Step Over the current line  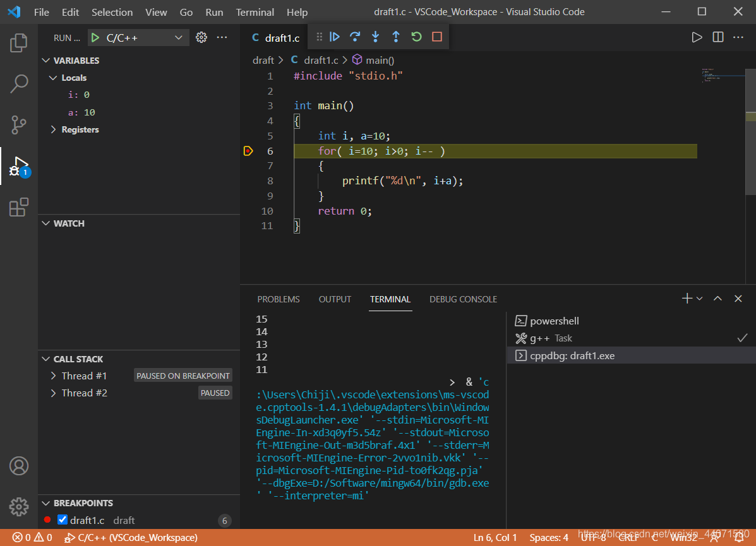[x=355, y=37]
